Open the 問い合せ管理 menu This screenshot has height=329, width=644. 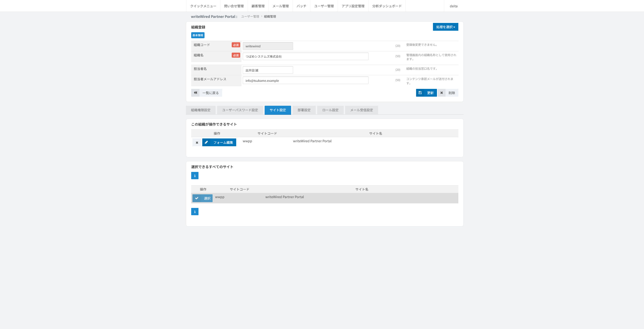point(234,6)
